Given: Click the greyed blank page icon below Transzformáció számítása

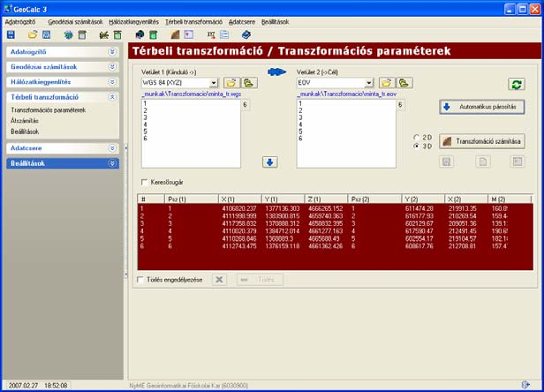Looking at the screenshot, I should [x=483, y=162].
